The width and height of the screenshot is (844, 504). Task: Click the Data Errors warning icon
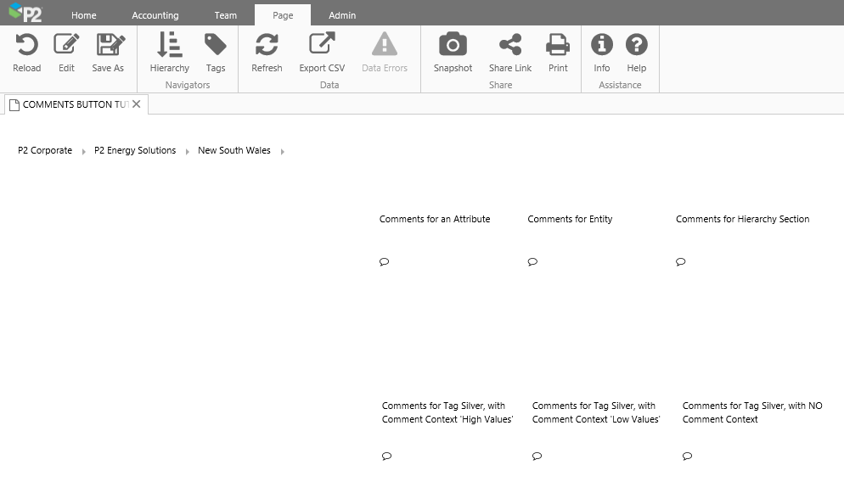pos(385,45)
